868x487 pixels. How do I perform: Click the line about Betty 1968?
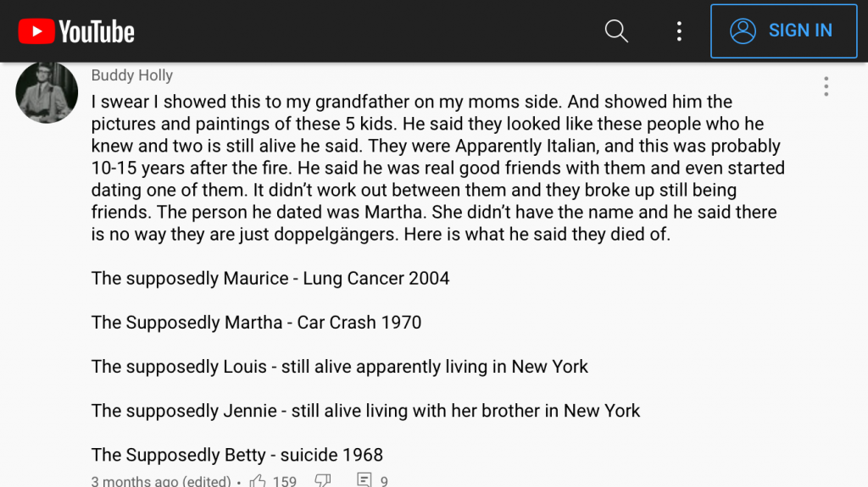[x=237, y=455]
